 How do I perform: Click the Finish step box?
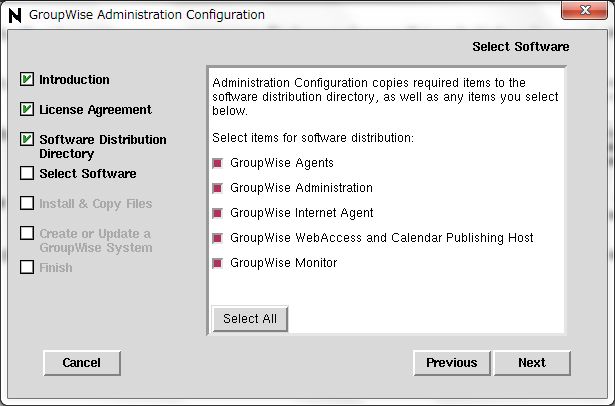[x=27, y=267]
